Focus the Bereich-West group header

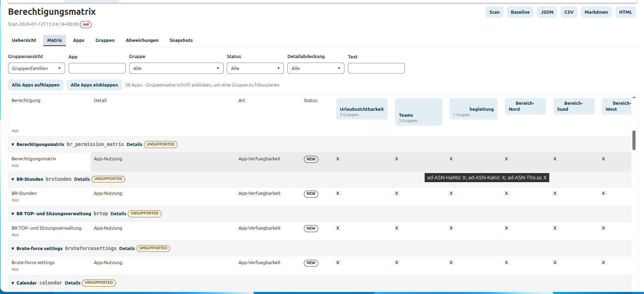coord(617,106)
